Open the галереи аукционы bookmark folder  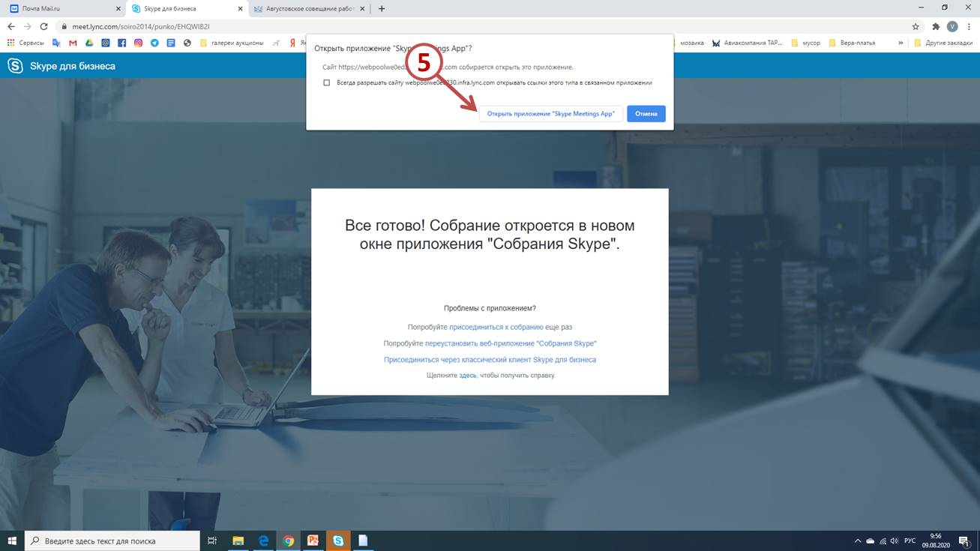[232, 43]
